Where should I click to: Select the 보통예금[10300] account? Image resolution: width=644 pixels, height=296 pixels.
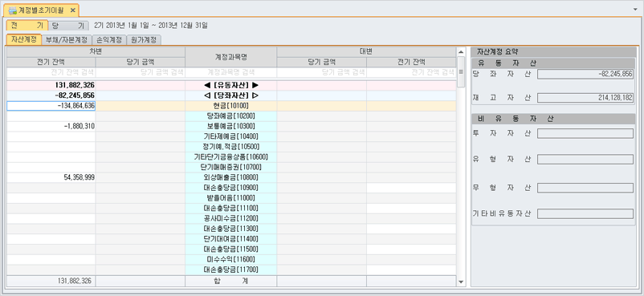[x=230, y=127]
